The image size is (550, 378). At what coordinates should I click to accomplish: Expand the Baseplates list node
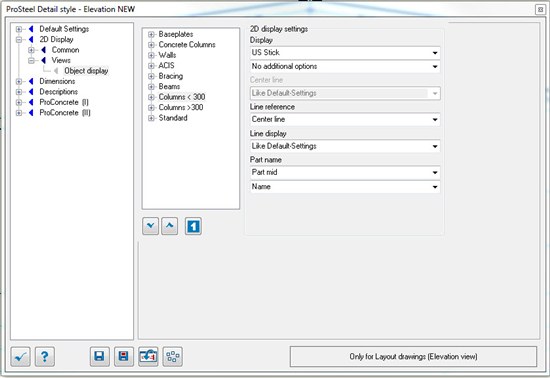(x=151, y=34)
